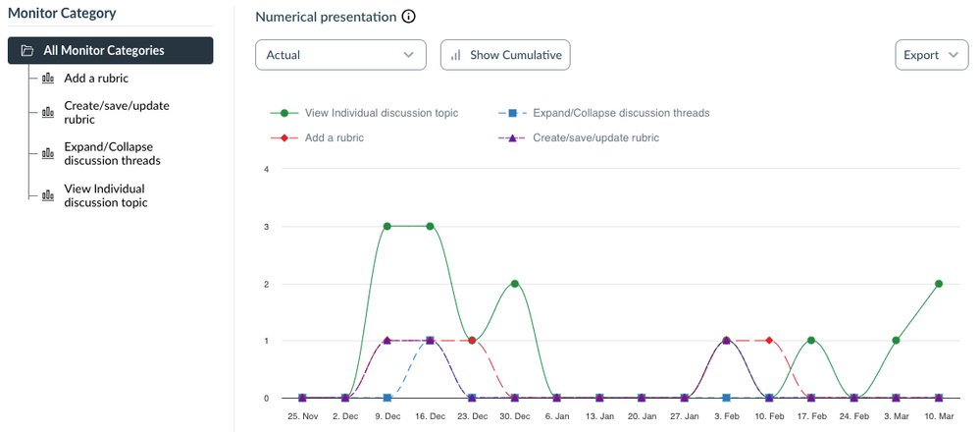Click the chart icon beside Create/save/update rubric
Image resolution: width=980 pixels, height=432 pixels.
coord(47,112)
